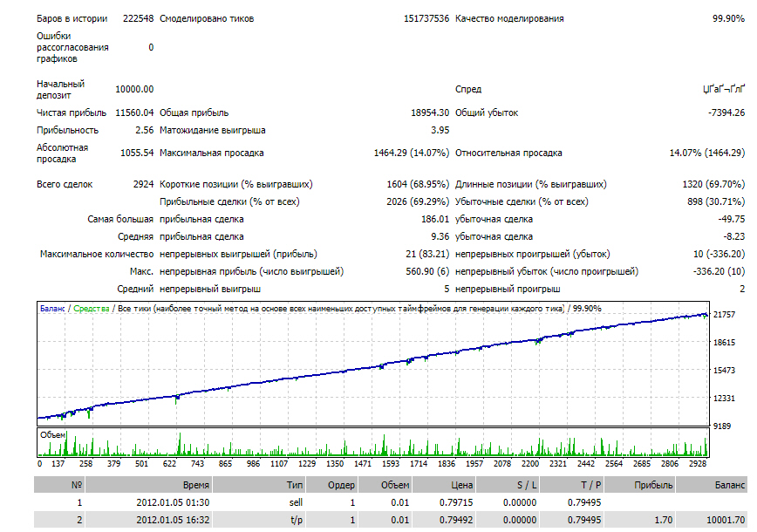Select the Тип column header
This screenshot has width=757, height=532.
pyautogui.click(x=259, y=485)
